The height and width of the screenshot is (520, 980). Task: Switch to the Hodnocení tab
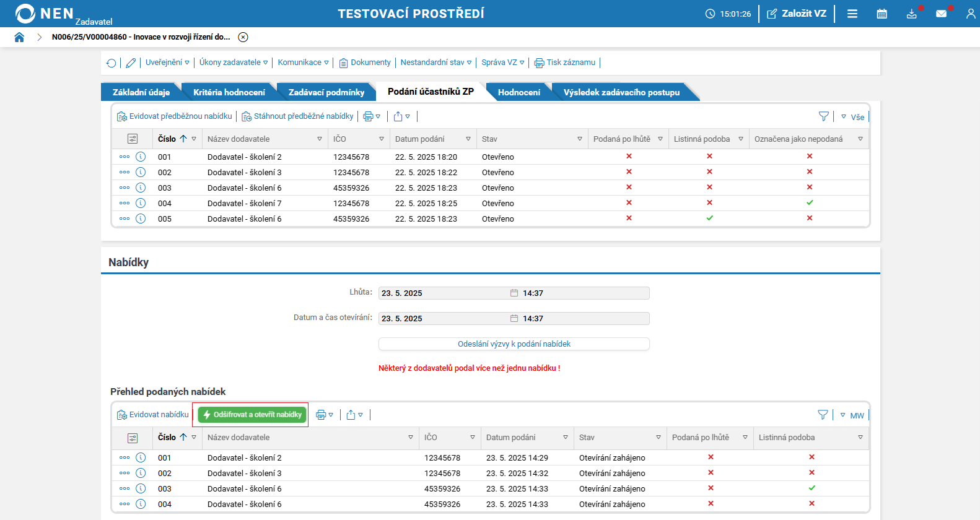tap(518, 92)
